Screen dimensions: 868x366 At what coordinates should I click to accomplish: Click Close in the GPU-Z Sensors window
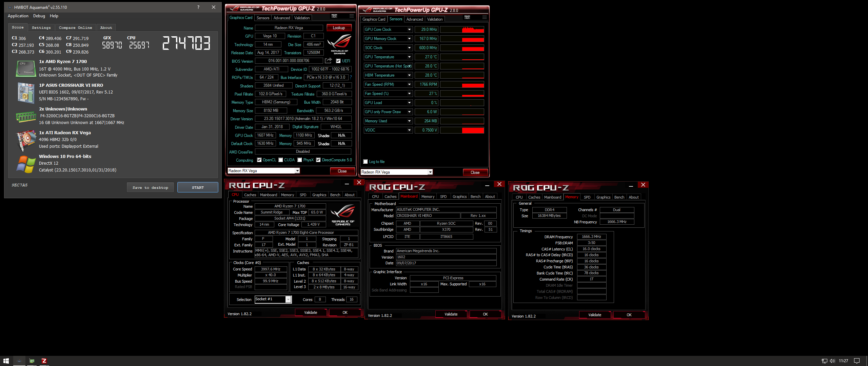coord(475,172)
